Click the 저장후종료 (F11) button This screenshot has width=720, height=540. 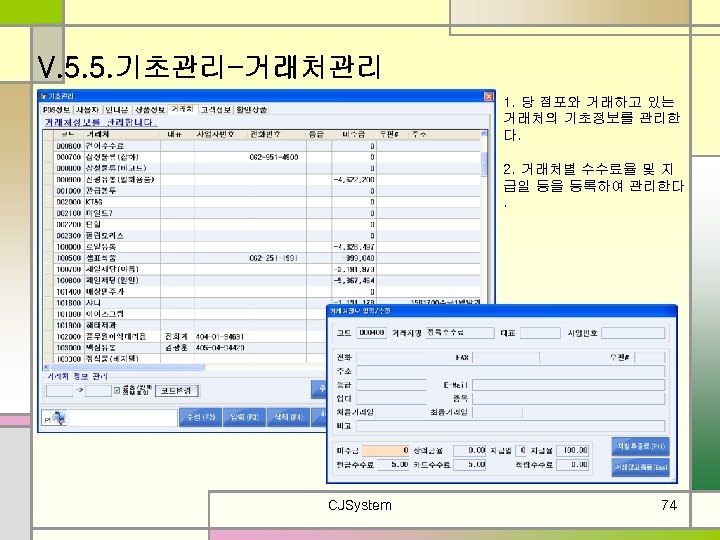[640, 446]
